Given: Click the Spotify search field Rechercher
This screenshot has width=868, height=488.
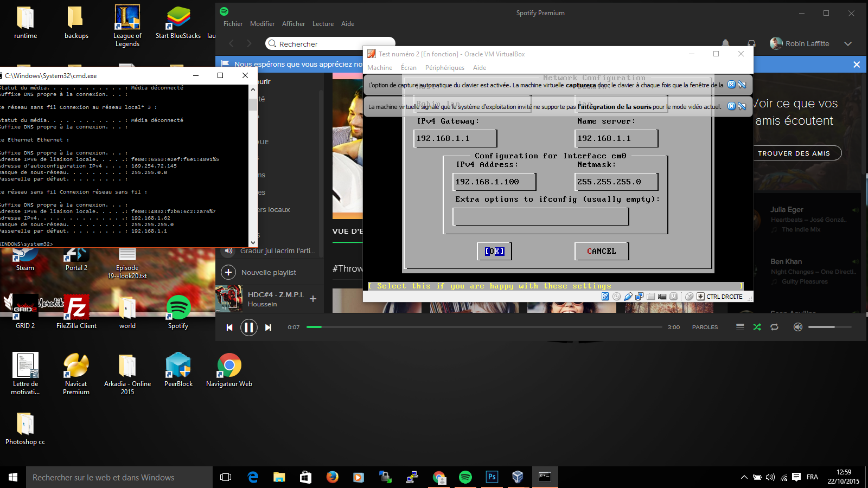Looking at the screenshot, I should click(x=330, y=44).
